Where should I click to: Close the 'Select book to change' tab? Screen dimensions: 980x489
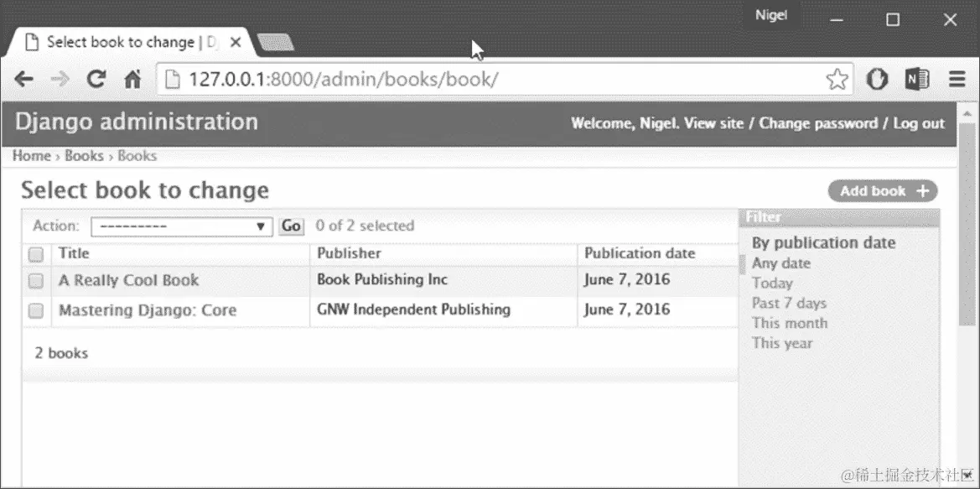pos(235,43)
